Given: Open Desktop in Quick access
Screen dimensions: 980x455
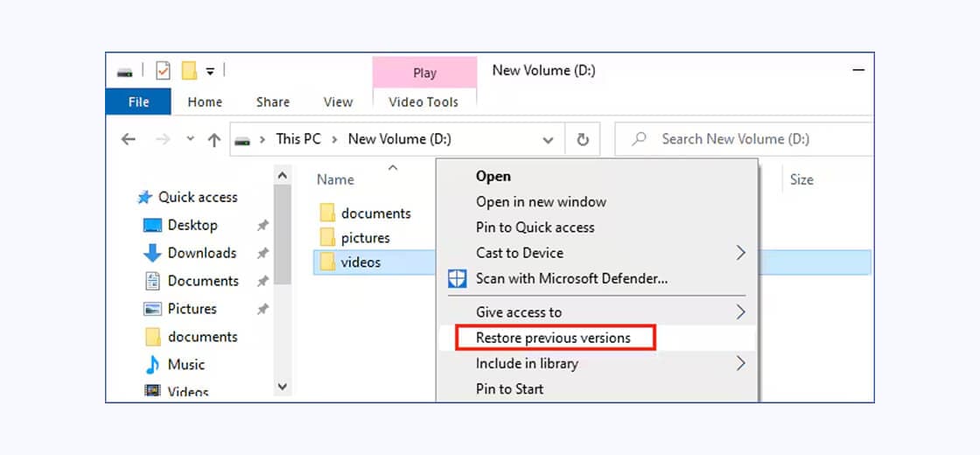Looking at the screenshot, I should click(192, 225).
